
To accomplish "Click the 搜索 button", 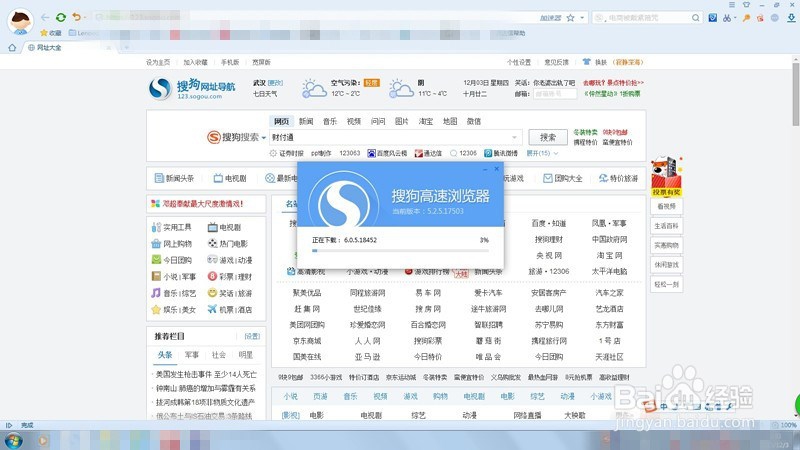I will (547, 137).
